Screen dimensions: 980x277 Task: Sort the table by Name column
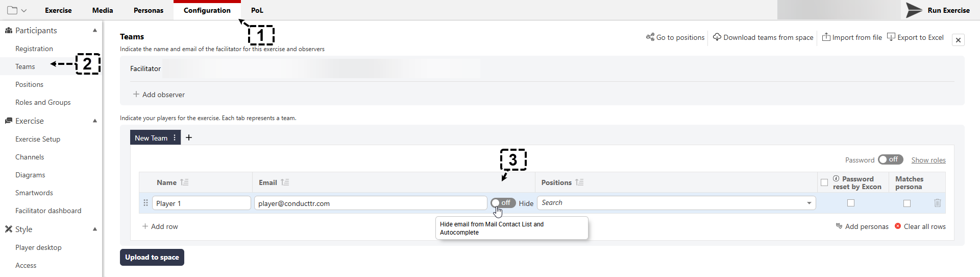pos(184,182)
